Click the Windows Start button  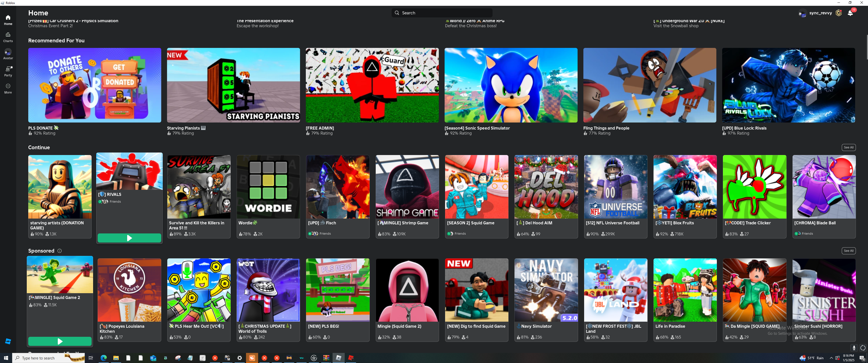[6, 358]
